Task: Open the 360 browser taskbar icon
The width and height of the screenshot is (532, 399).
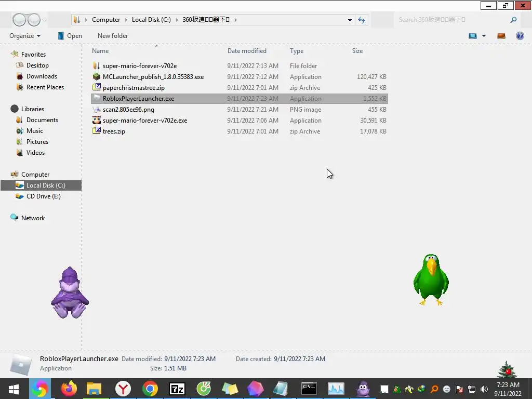Action: (39, 389)
